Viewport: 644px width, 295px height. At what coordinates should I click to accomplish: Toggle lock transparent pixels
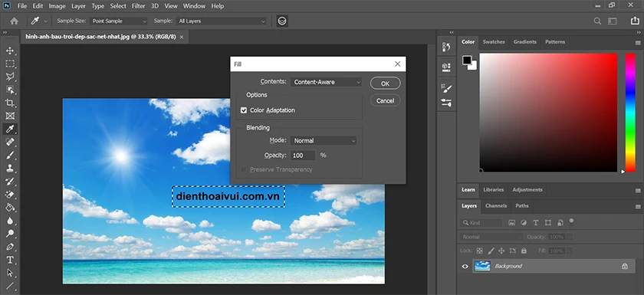pos(479,251)
